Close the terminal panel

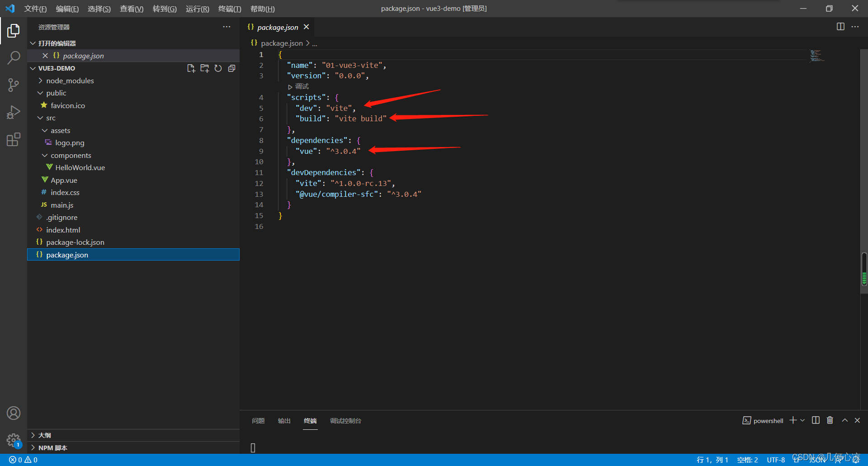click(x=857, y=420)
